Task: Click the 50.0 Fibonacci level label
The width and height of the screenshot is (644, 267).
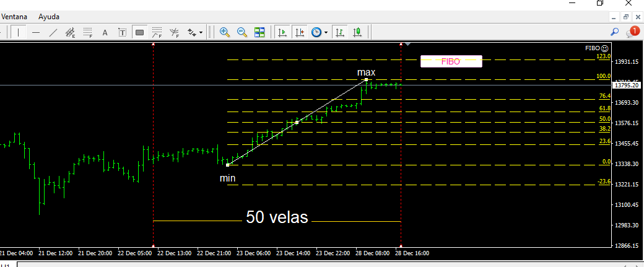Action: point(605,119)
